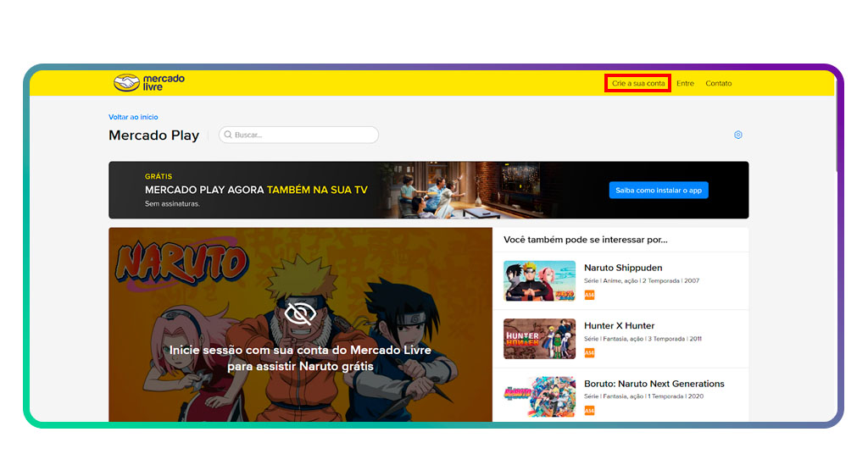Click the A14 rating badge under Hunter X Hunter
Viewport: 868px width, 454px height.
click(x=589, y=353)
